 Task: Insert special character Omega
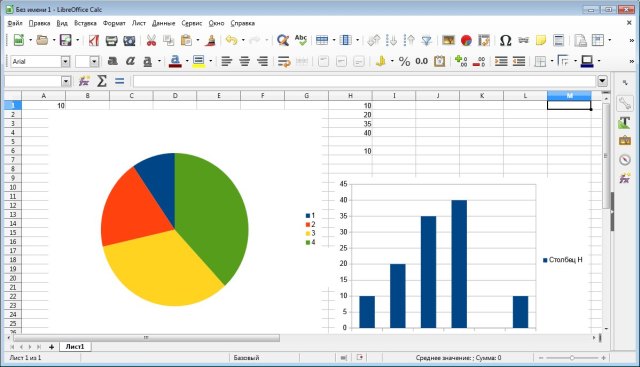(x=505, y=40)
